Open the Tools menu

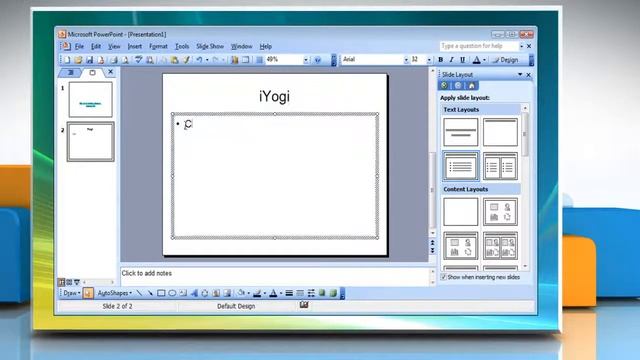click(182, 47)
